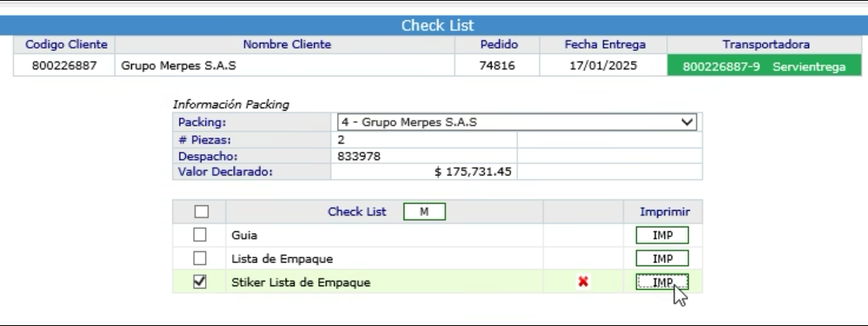The image size is (868, 326).
Task: Open the Packing dropdown
Action: [x=517, y=122]
